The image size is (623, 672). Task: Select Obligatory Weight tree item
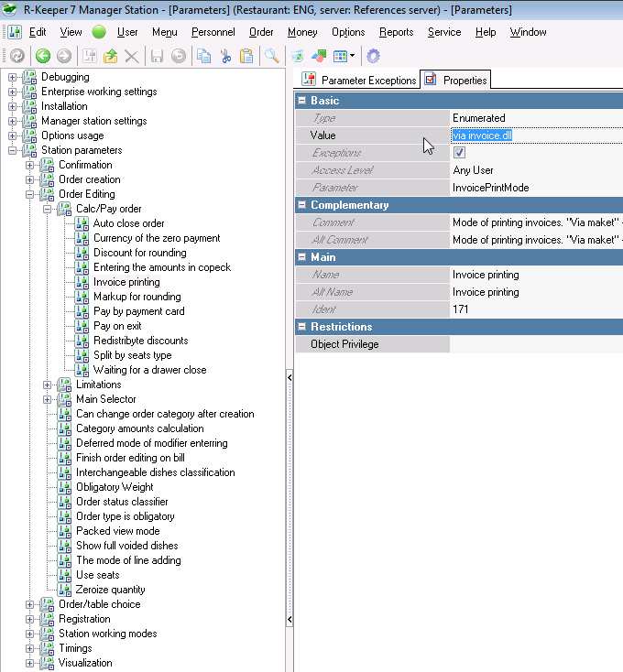pyautogui.click(x=115, y=487)
